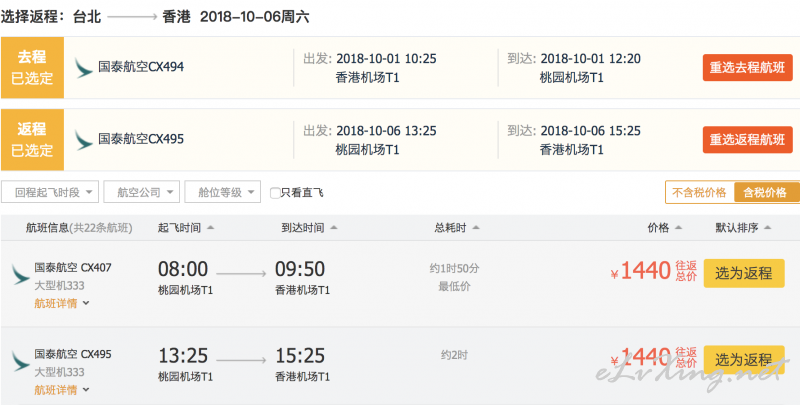
Task: Open the 舱位等级 dropdown
Action: (x=222, y=192)
